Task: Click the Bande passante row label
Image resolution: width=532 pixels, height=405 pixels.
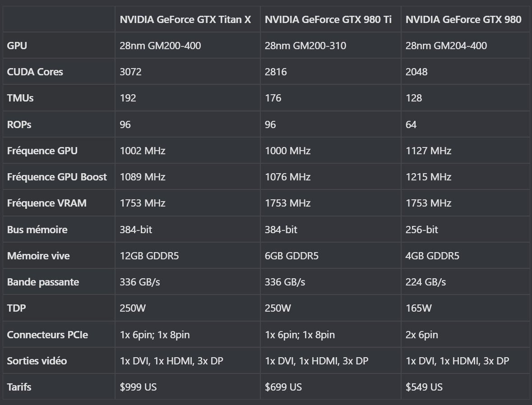Action: tap(43, 282)
